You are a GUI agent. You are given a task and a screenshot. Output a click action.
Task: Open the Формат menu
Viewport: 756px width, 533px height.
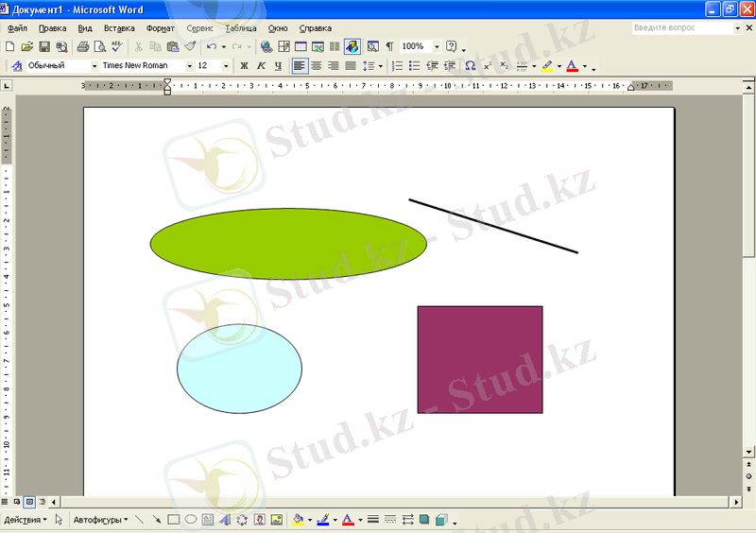pyautogui.click(x=160, y=28)
